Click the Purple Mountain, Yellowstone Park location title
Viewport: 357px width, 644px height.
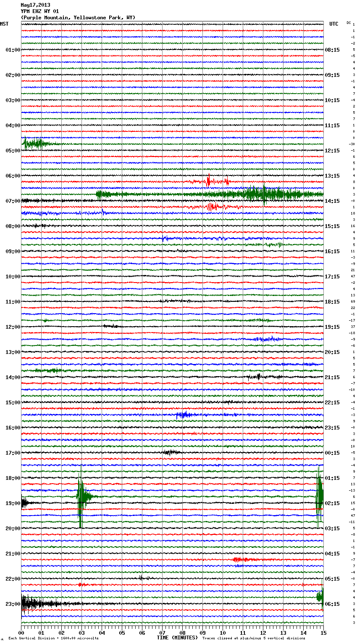[78, 18]
